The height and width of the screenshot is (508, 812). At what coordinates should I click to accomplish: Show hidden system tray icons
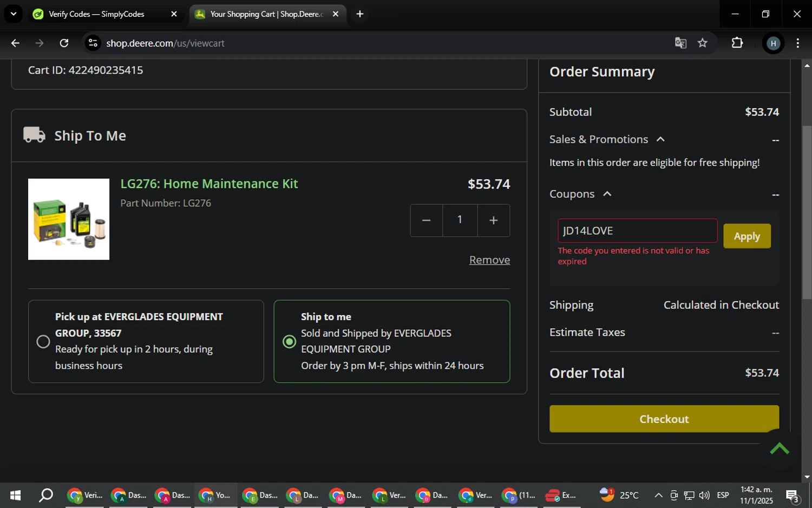pyautogui.click(x=658, y=495)
